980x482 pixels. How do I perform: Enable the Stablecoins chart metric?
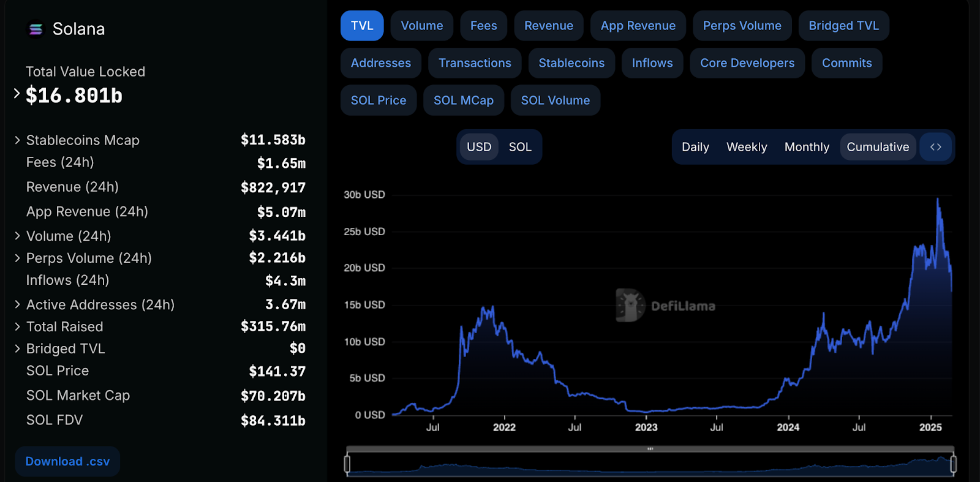click(x=571, y=63)
